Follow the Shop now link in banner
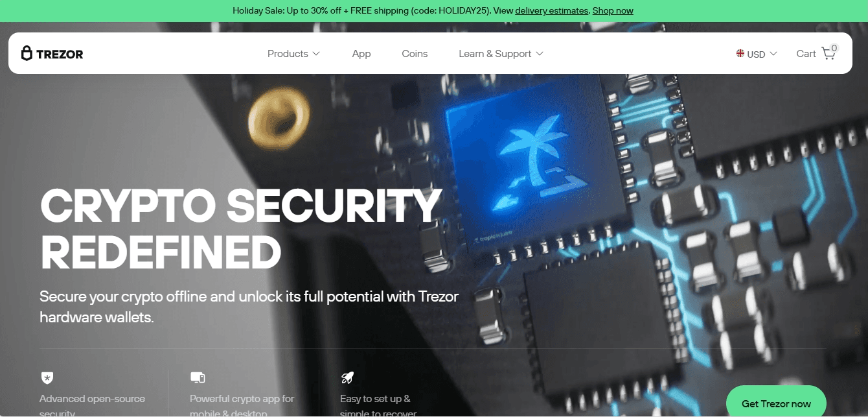This screenshot has width=868, height=417. click(x=613, y=10)
